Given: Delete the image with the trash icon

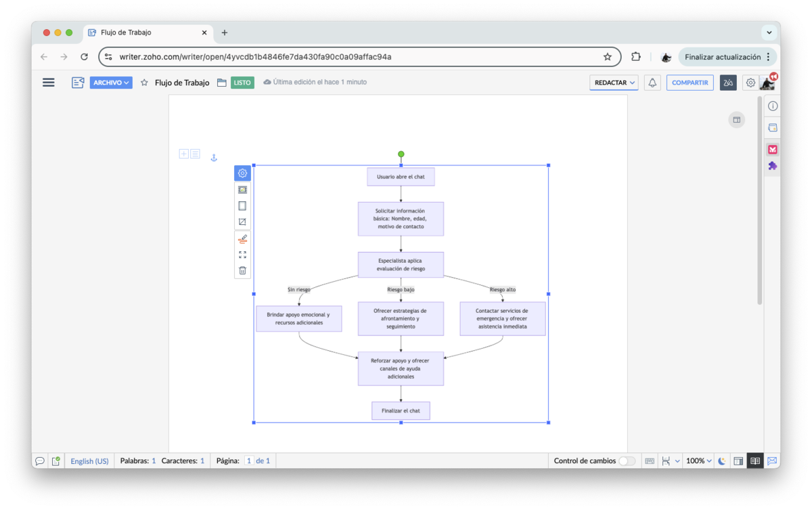Looking at the screenshot, I should pyautogui.click(x=242, y=270).
